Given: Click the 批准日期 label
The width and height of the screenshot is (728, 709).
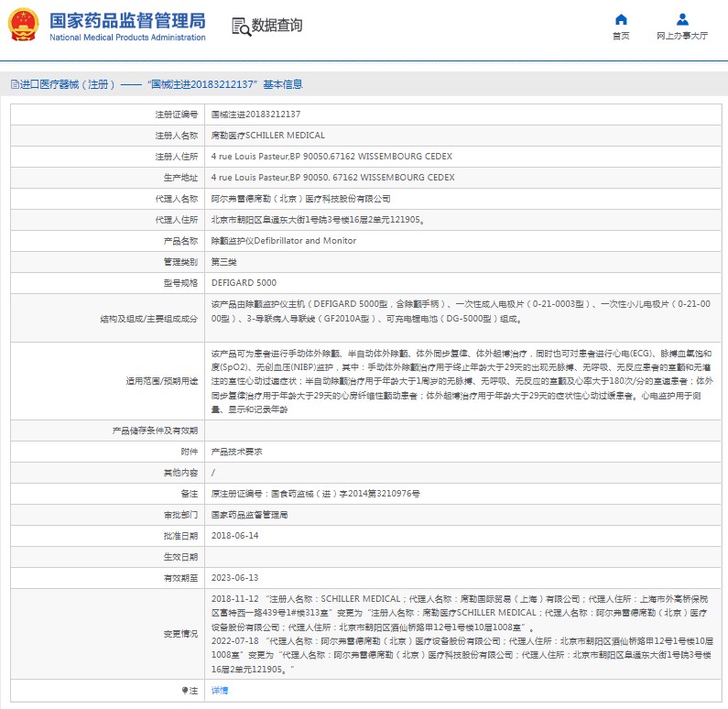Looking at the screenshot, I should 180,536.
